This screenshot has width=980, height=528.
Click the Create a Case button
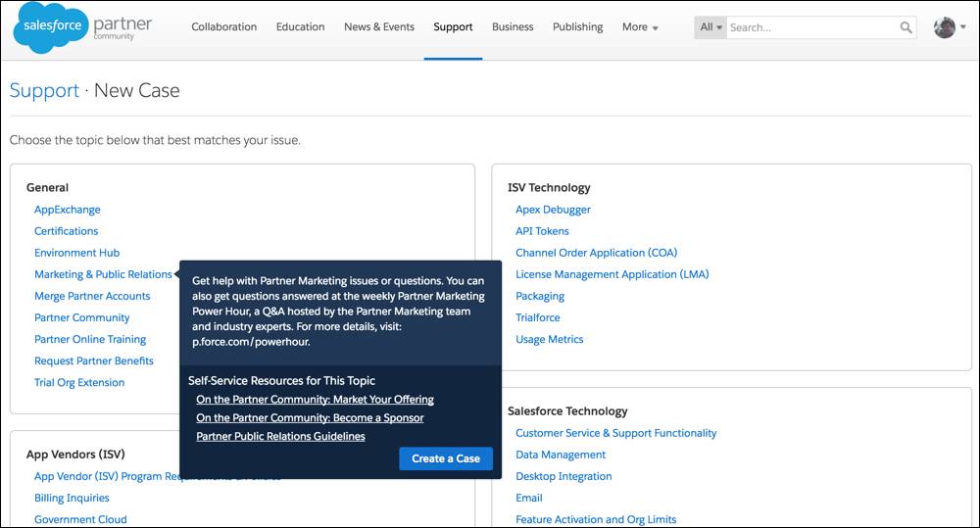coord(446,458)
